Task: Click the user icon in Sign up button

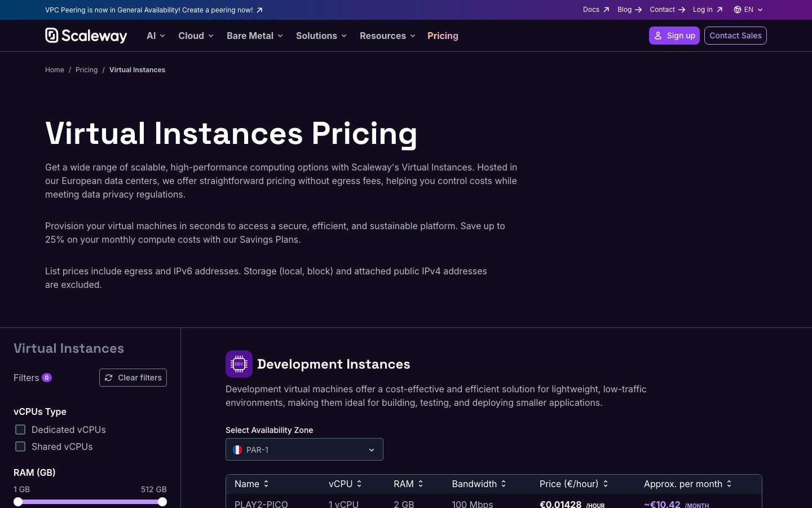Action: 658,36
